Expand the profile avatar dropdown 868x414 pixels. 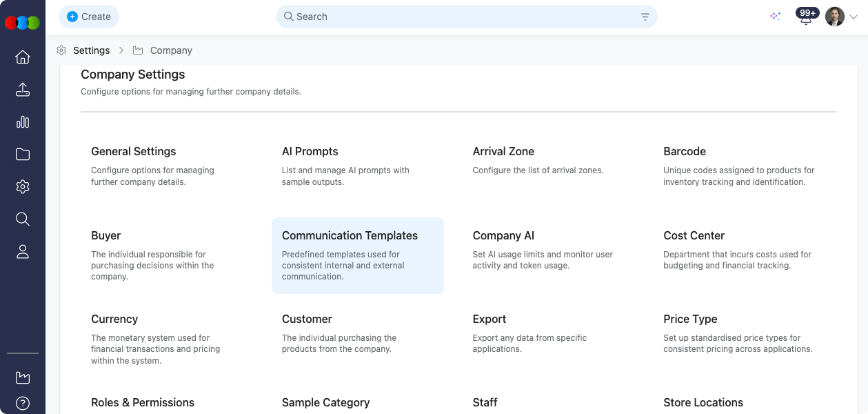pos(834,16)
